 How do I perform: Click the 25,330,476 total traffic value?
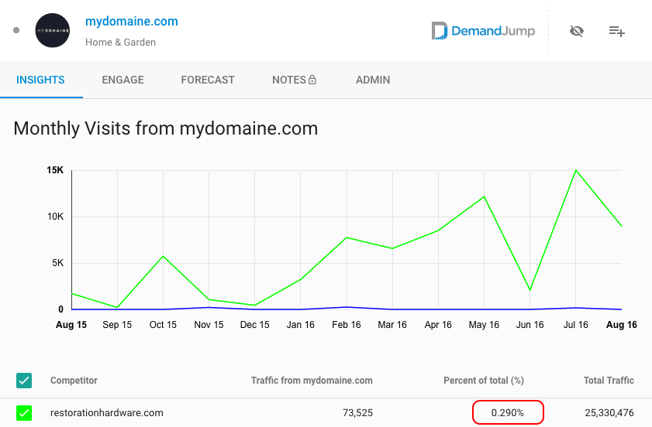tap(609, 413)
